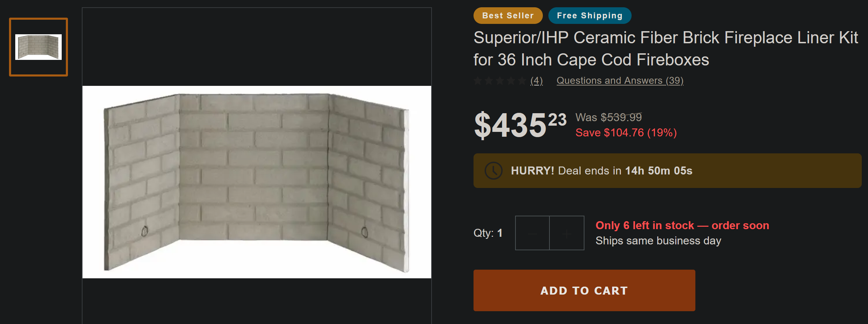Click the Save $104.76 (19%) text
The width and height of the screenshot is (868, 324).
(626, 133)
